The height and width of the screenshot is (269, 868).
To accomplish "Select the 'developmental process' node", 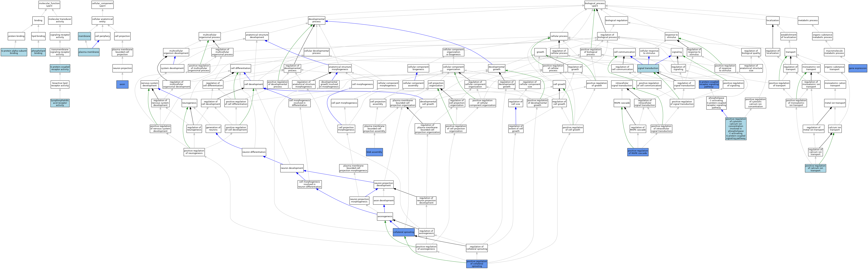I will pos(316,20).
